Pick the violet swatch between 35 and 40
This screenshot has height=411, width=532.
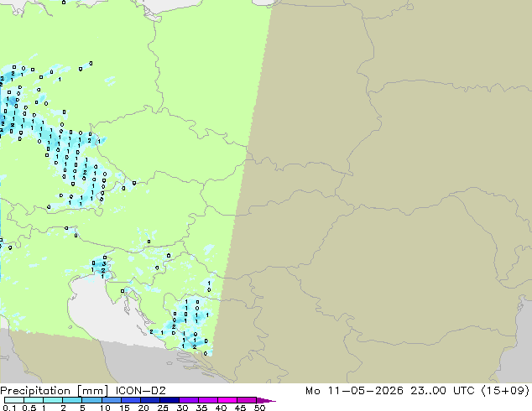coord(207,400)
